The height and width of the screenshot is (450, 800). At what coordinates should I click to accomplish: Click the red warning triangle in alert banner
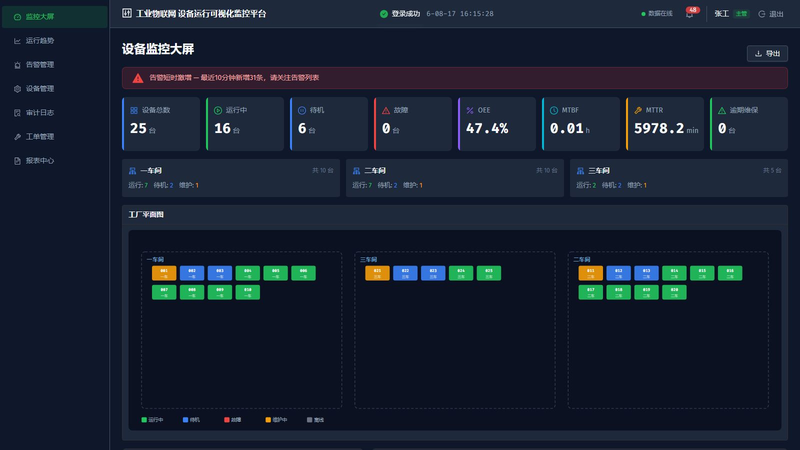coord(138,78)
